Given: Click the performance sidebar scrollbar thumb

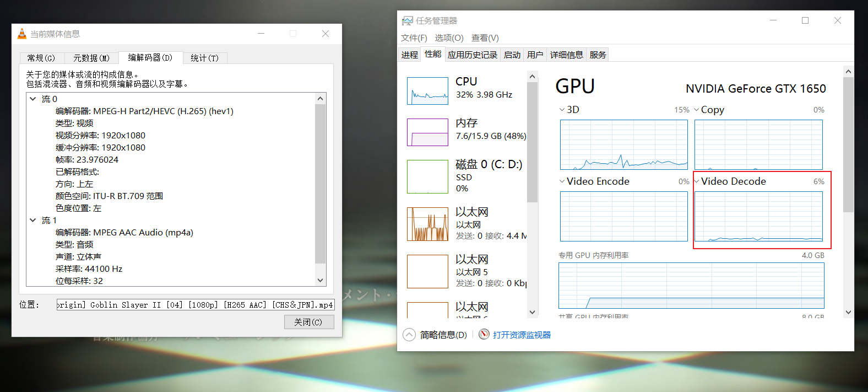Looking at the screenshot, I should [x=532, y=142].
